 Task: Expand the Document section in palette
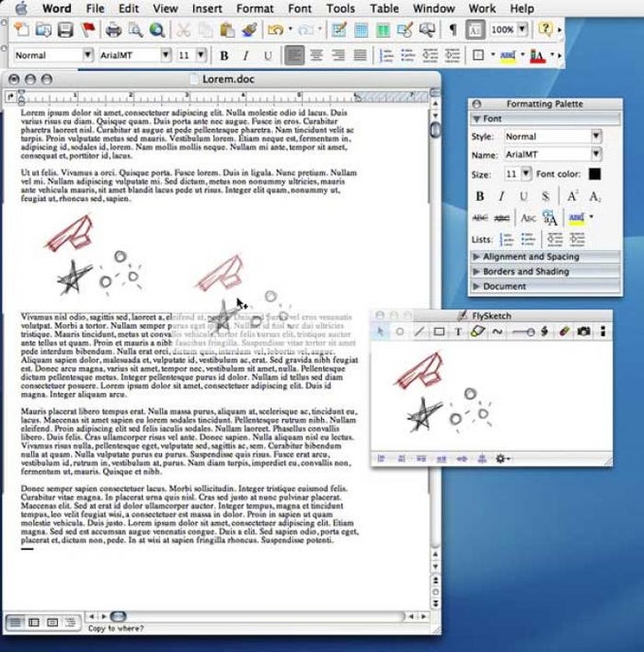tap(546, 286)
